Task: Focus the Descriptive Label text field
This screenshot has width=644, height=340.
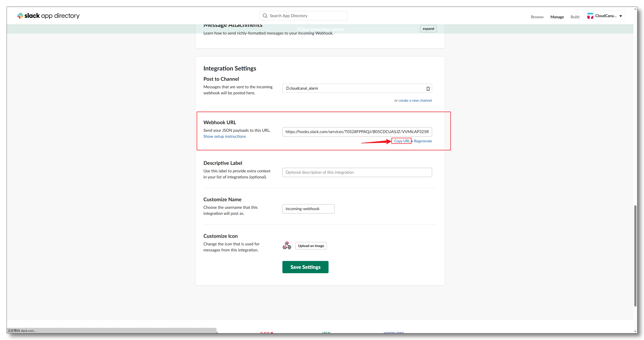Action: (357, 173)
